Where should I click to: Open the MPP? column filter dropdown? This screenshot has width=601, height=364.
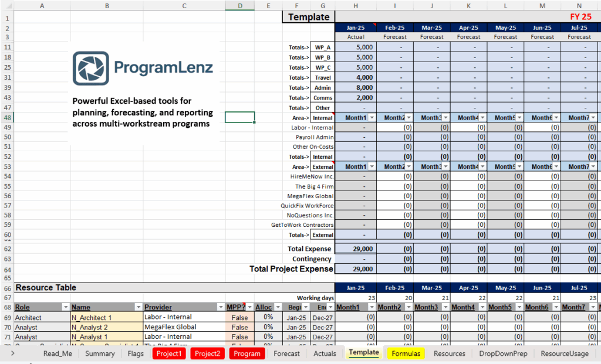point(249,307)
